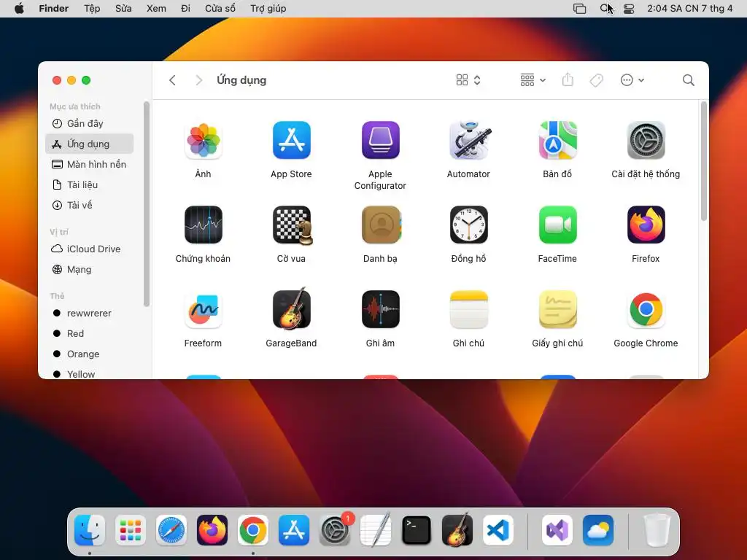Screen dimensions: 747x560
Task: Select the Red tag in sidebar
Action: [x=90, y=334]
